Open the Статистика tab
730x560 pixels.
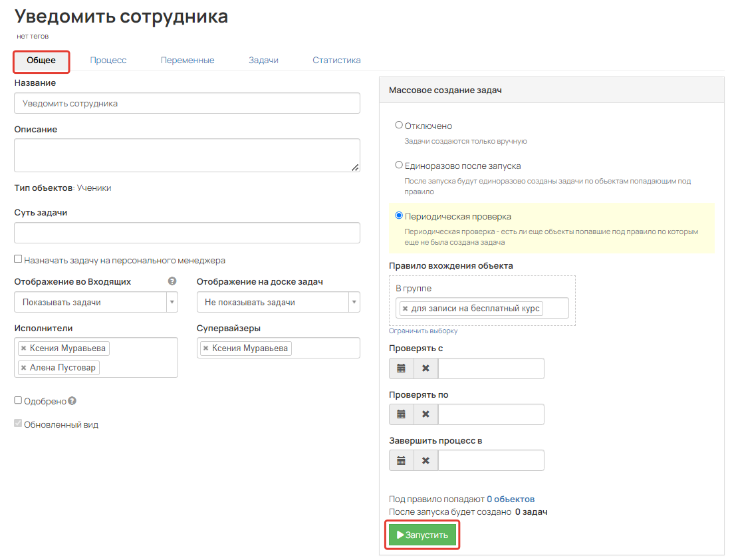(336, 61)
